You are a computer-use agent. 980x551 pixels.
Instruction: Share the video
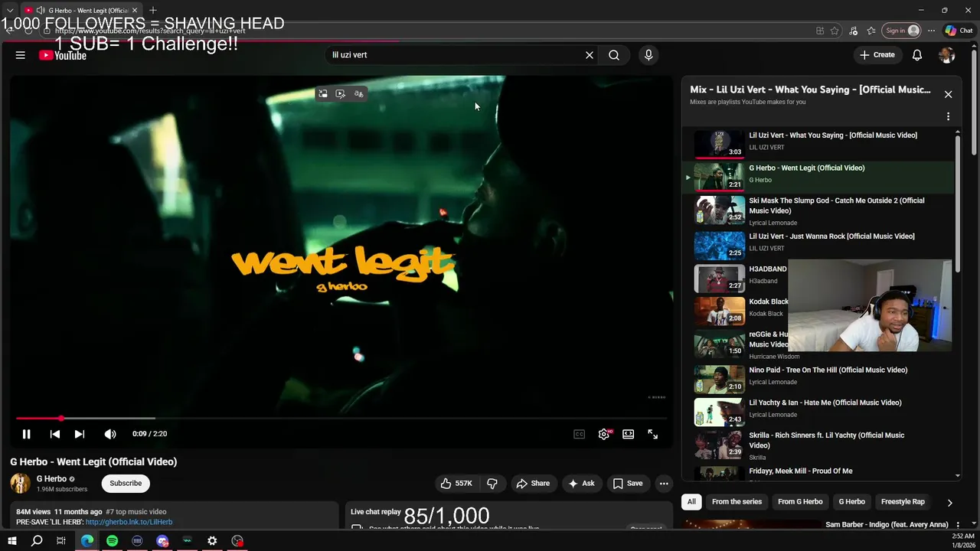point(533,484)
